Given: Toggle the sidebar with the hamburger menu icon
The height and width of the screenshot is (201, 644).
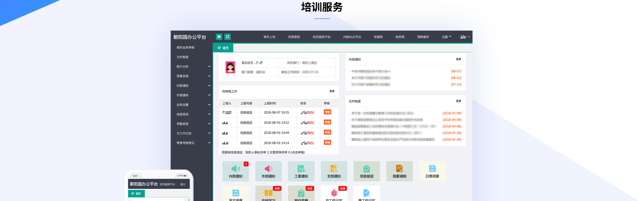Looking at the screenshot, I should [219, 37].
